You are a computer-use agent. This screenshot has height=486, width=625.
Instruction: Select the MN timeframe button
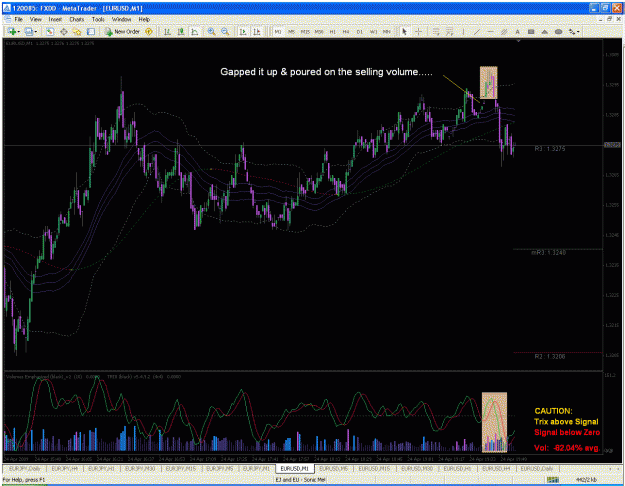click(387, 31)
